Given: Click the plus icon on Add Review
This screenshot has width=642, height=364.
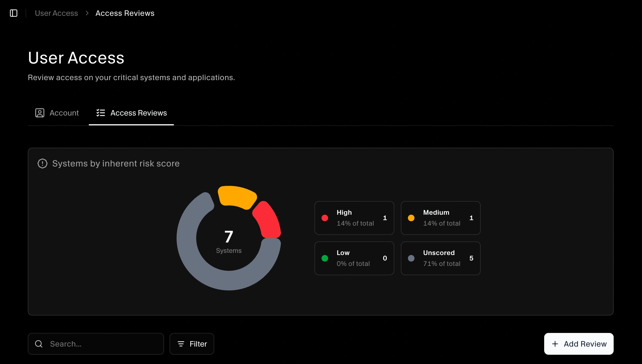Looking at the screenshot, I should 555,344.
